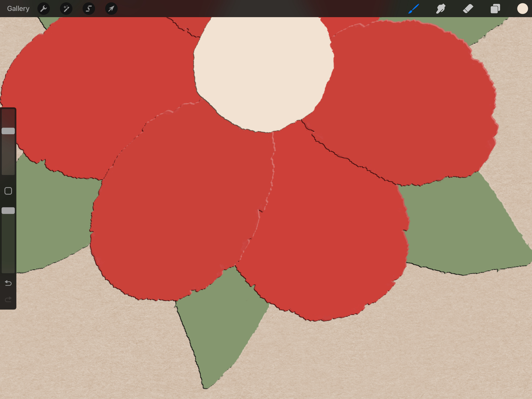
Task: Redo the last undone action
Action: coord(8,299)
